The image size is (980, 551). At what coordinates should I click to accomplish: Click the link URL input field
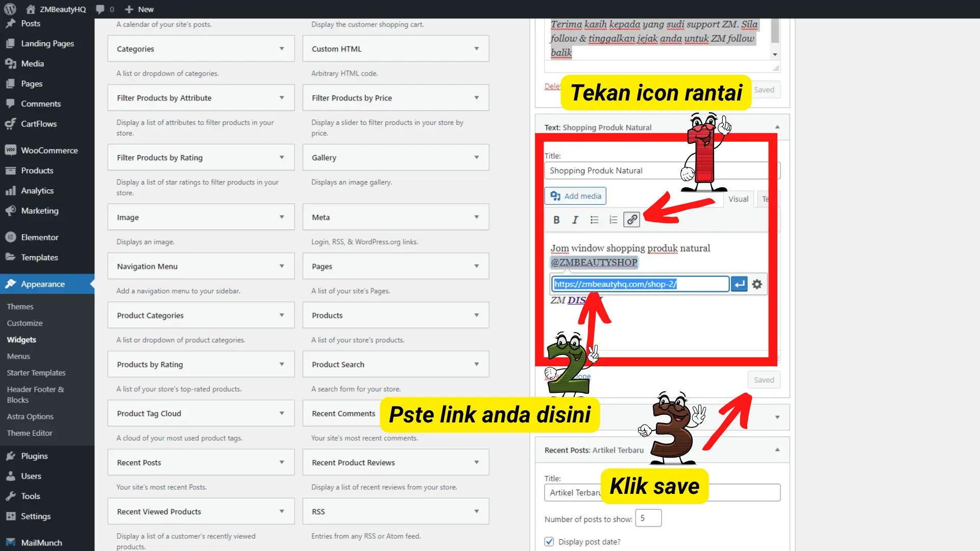click(641, 284)
